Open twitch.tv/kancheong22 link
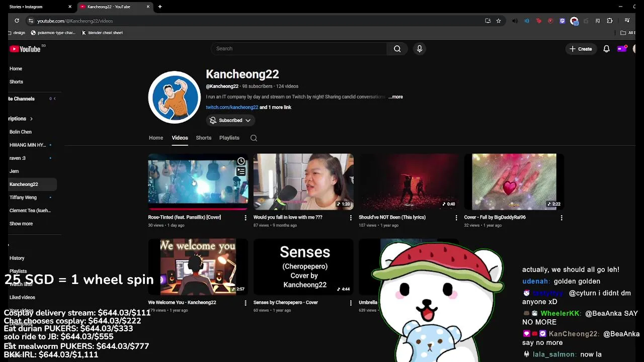644x362 pixels. click(232, 107)
